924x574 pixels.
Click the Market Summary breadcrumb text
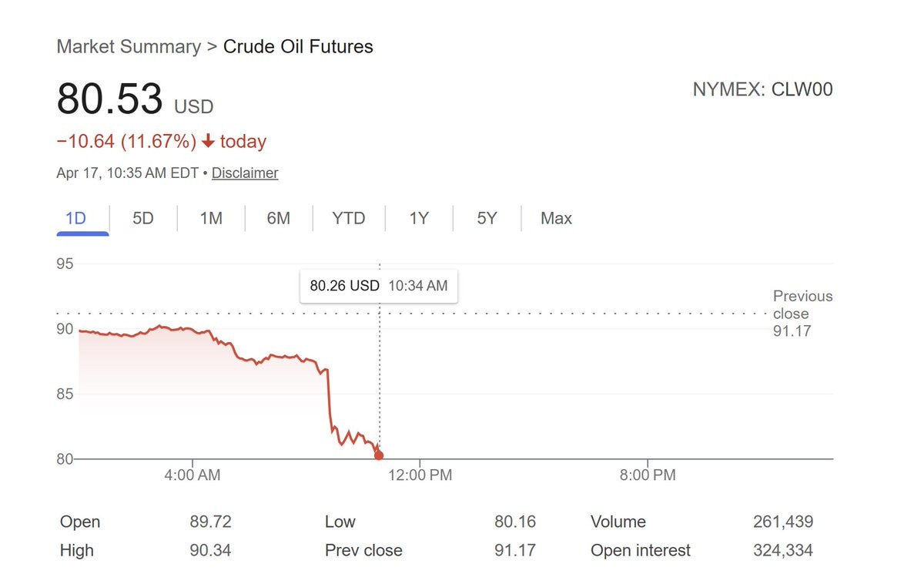pyautogui.click(x=128, y=47)
